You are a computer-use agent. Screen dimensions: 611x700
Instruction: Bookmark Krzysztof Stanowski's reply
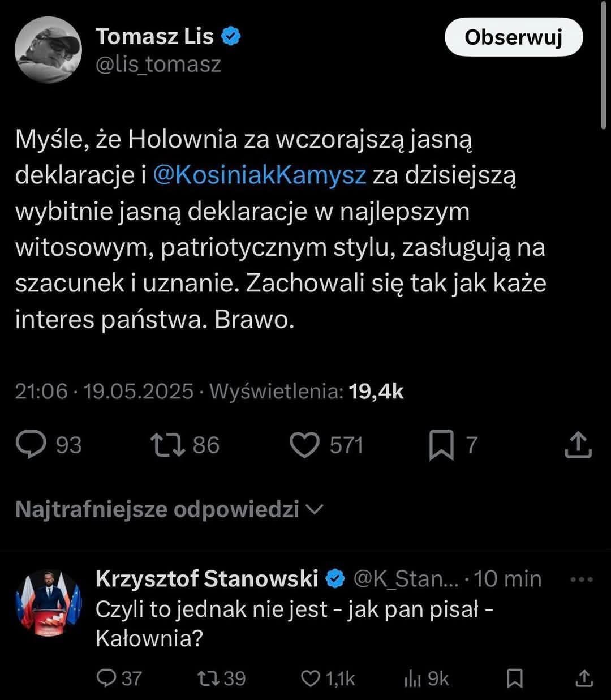click(x=514, y=678)
